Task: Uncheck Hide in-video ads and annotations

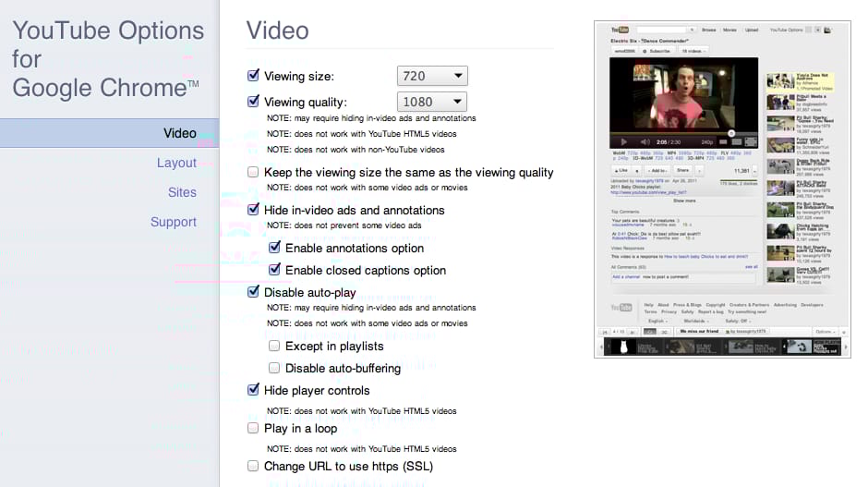Action: pyautogui.click(x=253, y=210)
